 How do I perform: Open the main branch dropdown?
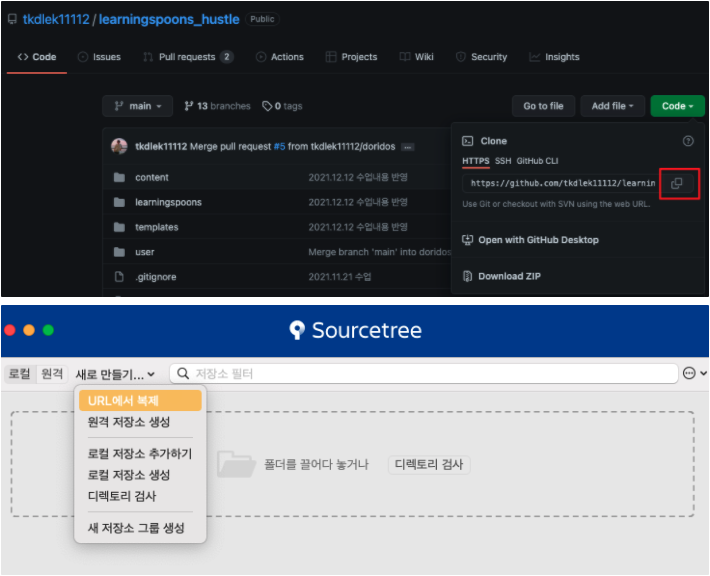click(x=138, y=106)
